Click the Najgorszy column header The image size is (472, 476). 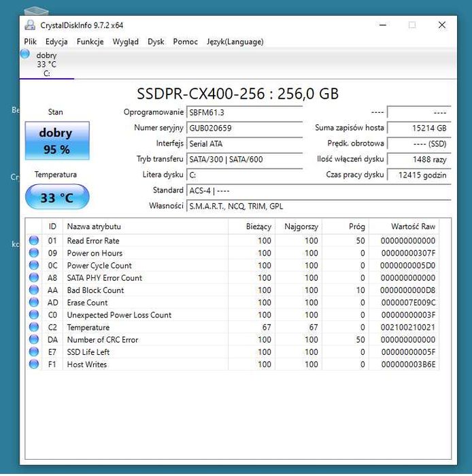click(x=299, y=226)
